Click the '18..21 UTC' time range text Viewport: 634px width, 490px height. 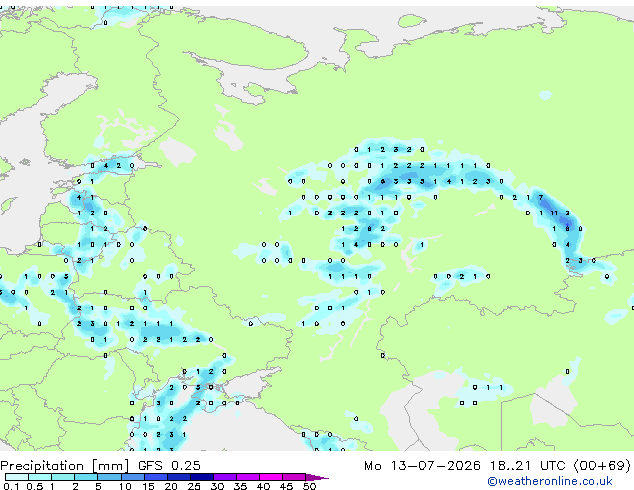tap(528, 466)
